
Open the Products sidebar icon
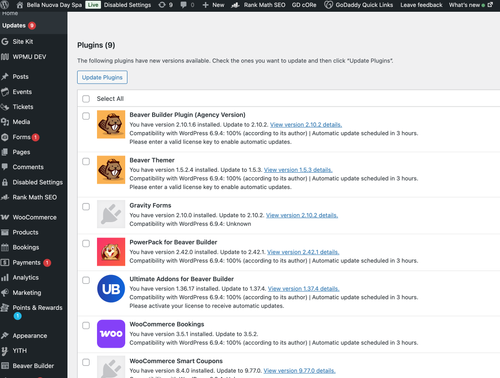[5, 232]
